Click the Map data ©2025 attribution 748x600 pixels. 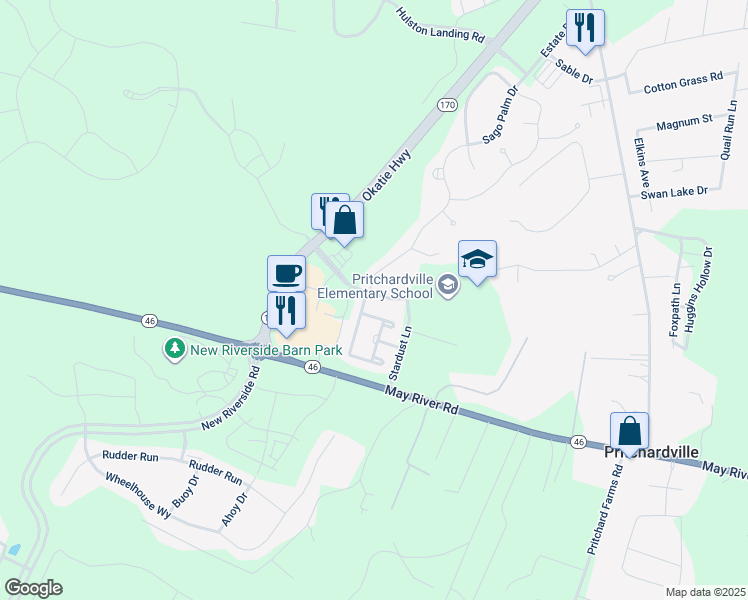point(706,593)
